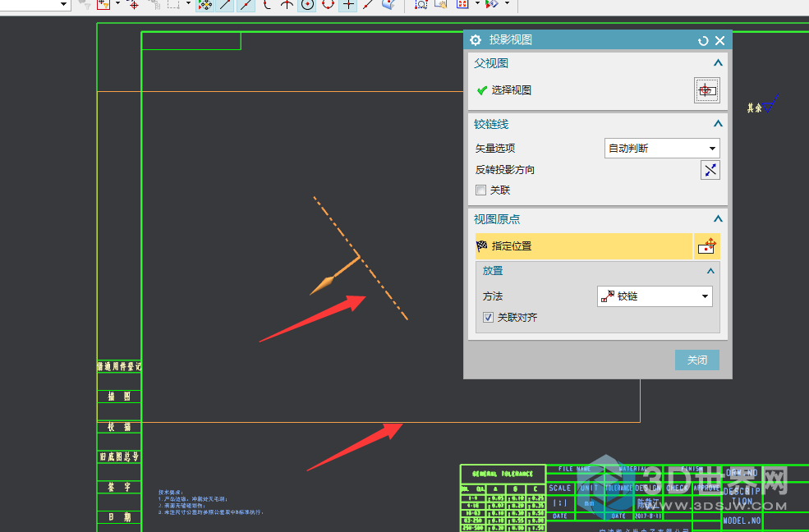Open the 矢量选项 自动判断 dropdown
The image size is (809, 532).
pyautogui.click(x=662, y=149)
